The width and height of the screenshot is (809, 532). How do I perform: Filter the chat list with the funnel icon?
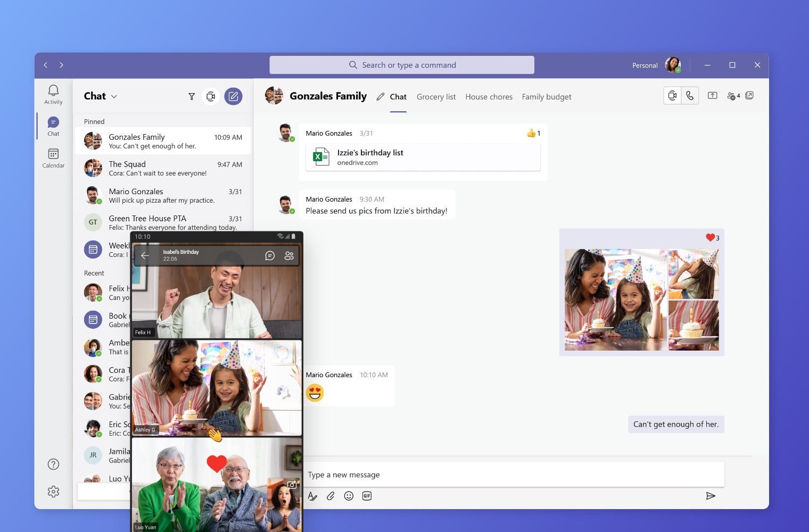[x=192, y=96]
